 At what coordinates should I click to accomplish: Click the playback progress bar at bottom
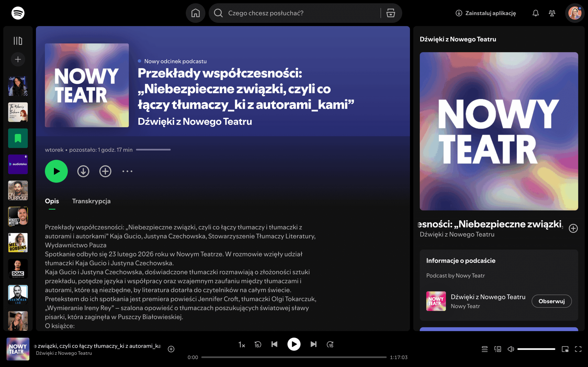[294, 357]
